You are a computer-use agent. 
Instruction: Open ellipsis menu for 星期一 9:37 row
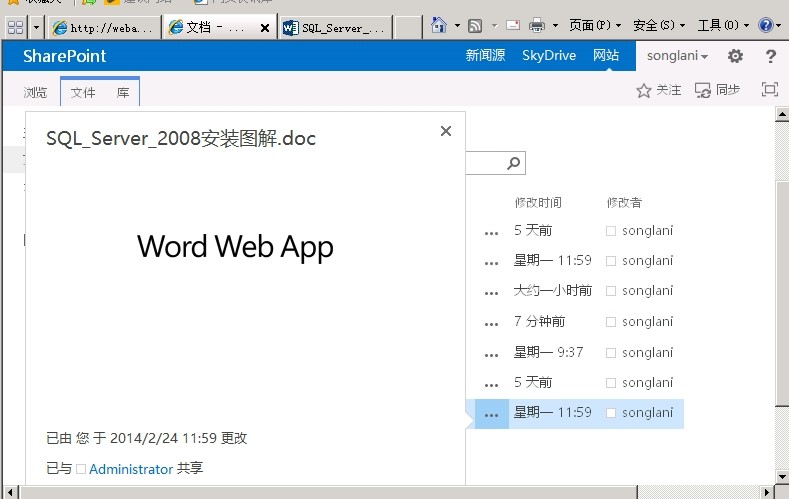pos(491,355)
